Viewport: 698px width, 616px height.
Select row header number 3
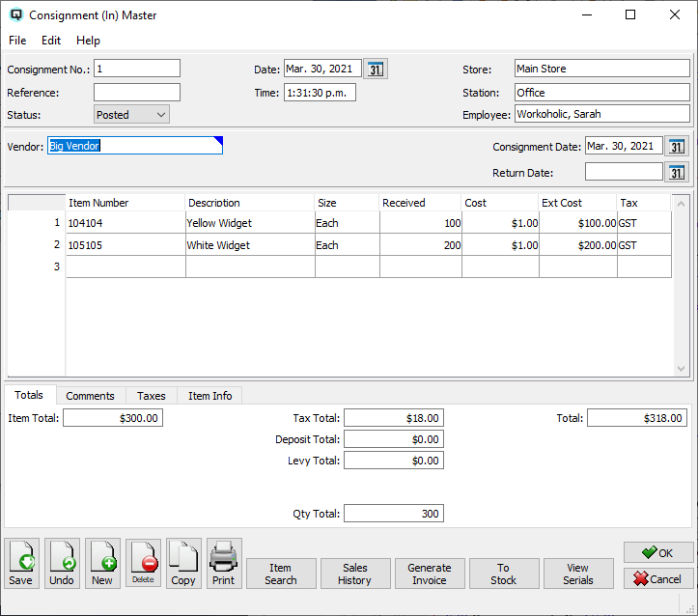click(x=37, y=266)
